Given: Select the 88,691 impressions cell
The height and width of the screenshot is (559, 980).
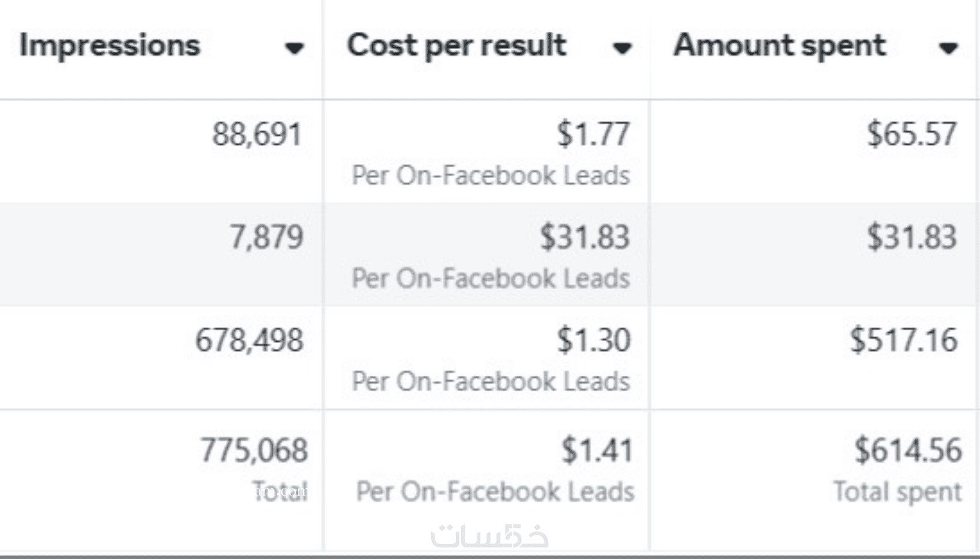Looking at the screenshot, I should 257,134.
